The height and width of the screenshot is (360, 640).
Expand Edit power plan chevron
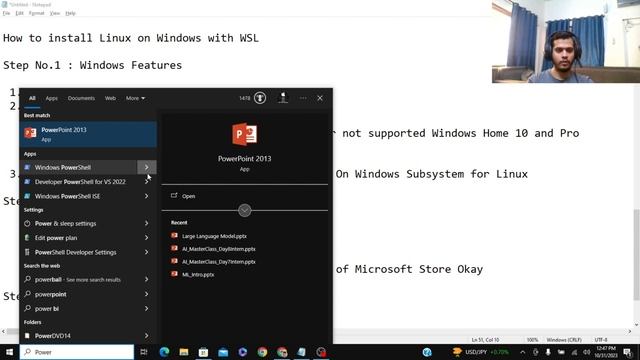[147, 238]
